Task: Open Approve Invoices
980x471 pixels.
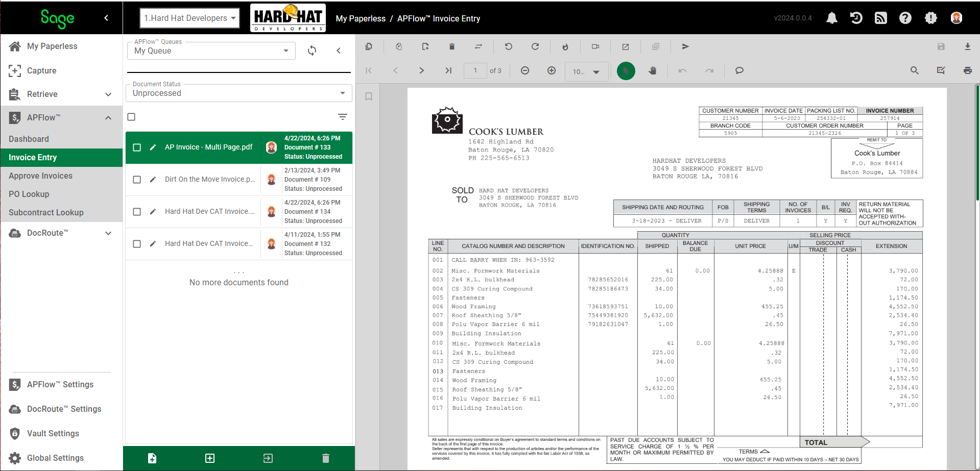Action: [61, 176]
